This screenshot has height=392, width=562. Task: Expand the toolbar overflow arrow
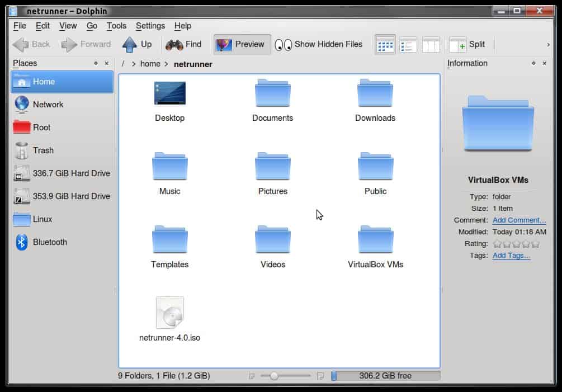[548, 45]
